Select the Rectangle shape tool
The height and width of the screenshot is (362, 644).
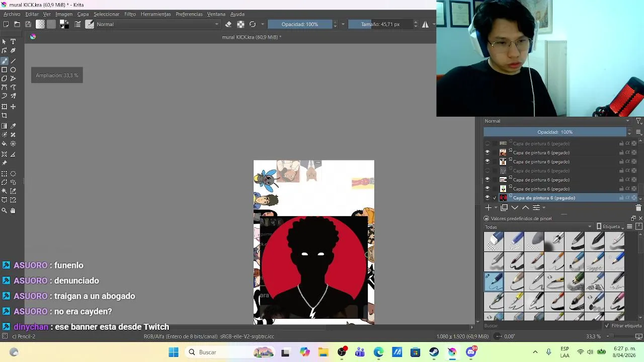5,70
